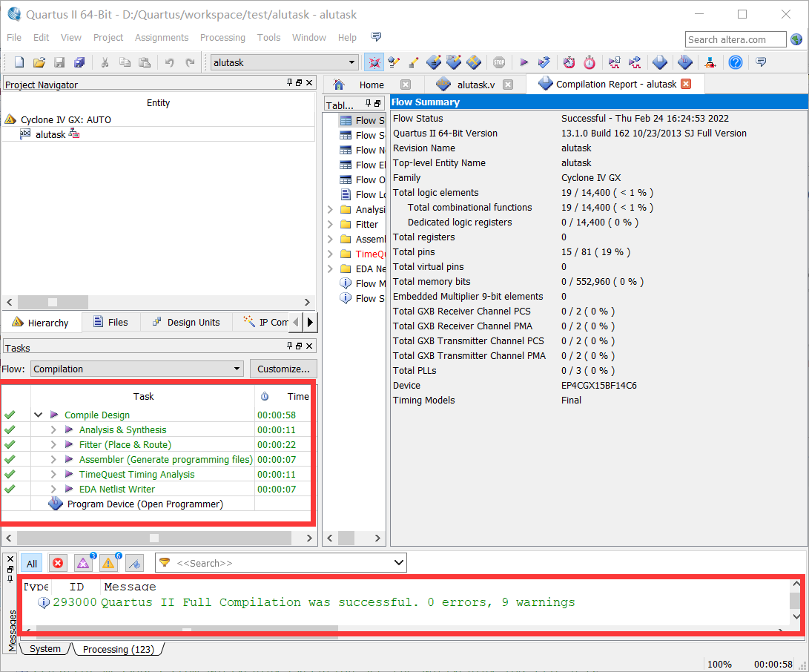Click the highlighted toolbar icon after revision dropdown

coord(374,62)
